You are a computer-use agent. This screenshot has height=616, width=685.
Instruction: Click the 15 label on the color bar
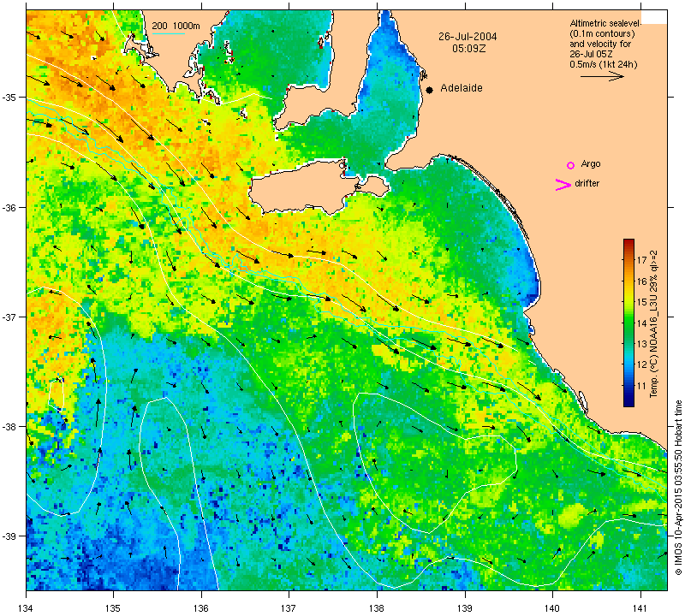pyautogui.click(x=641, y=302)
